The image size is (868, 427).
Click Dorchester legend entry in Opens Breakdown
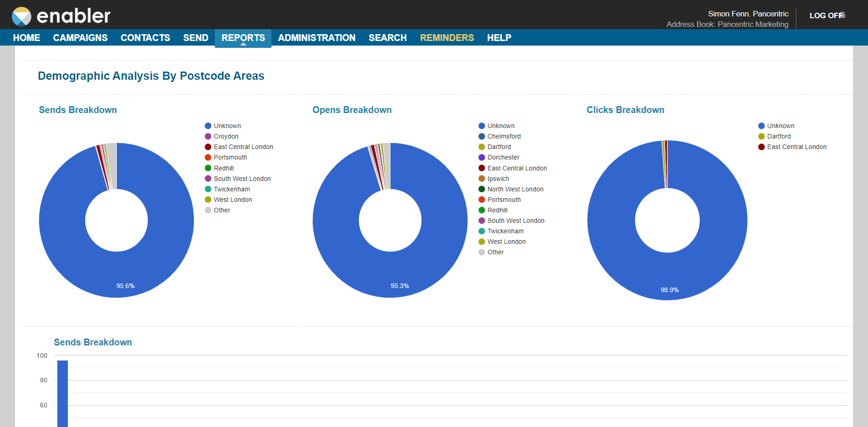click(499, 157)
